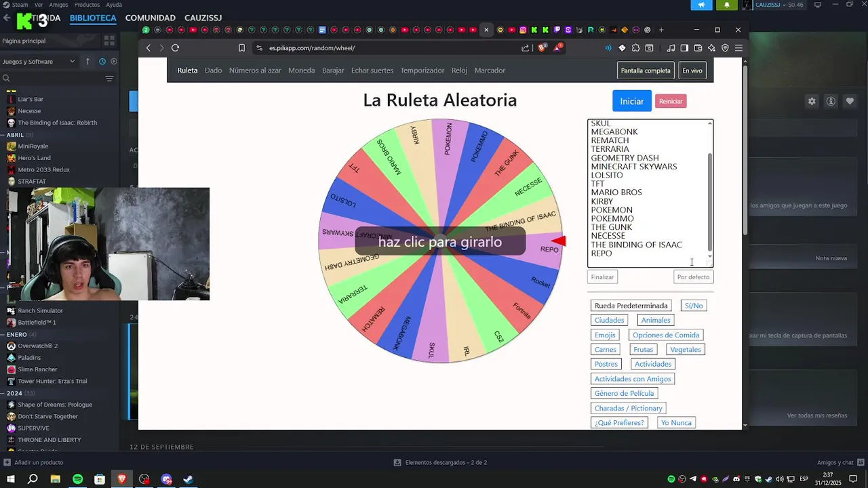Open Brave wallet icon in toolbar

(x=698, y=48)
